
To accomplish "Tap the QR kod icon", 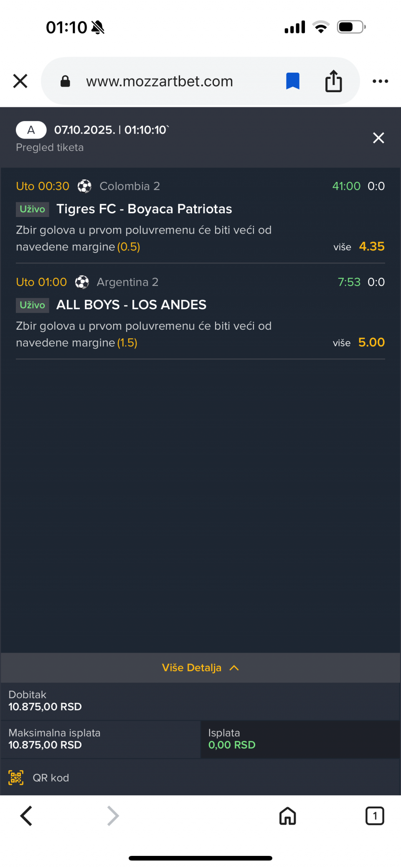I will tap(16, 778).
